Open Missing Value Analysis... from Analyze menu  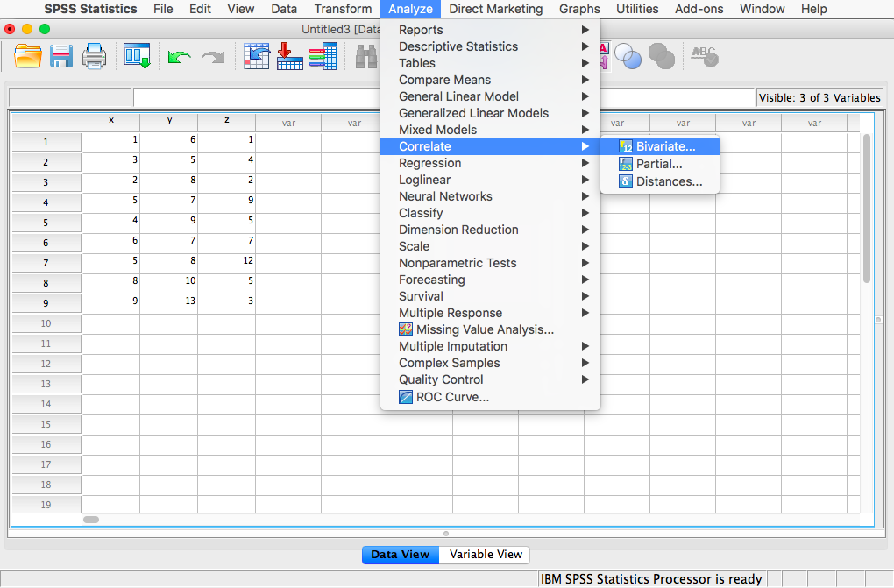pos(490,329)
